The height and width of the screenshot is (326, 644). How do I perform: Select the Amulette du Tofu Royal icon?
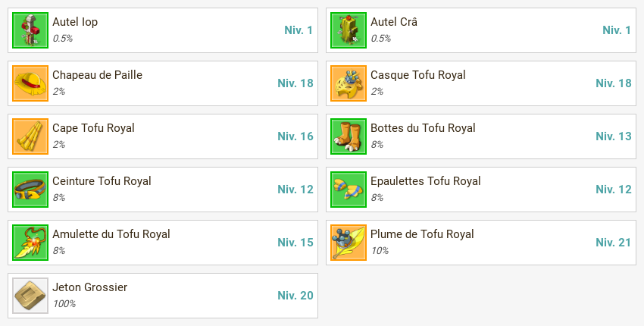tap(30, 243)
